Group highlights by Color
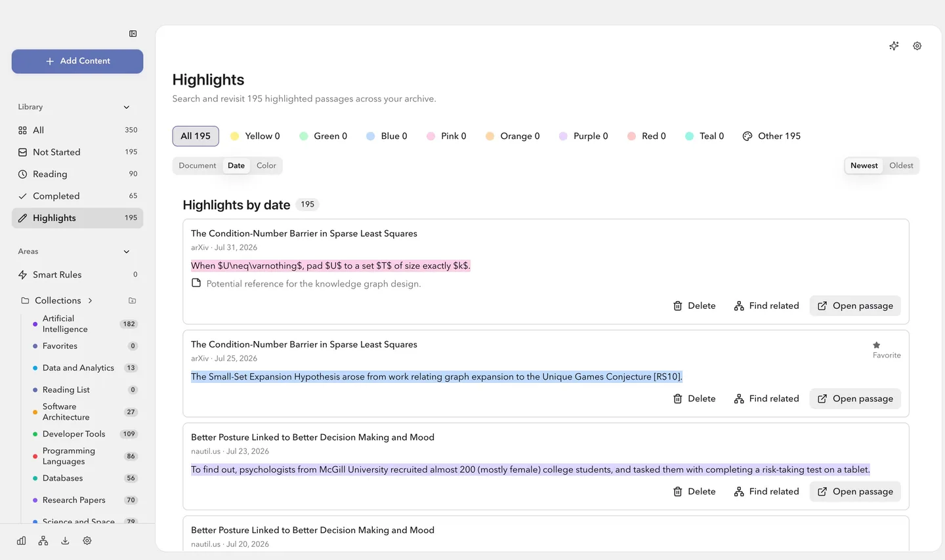The image size is (945, 560). click(x=266, y=166)
